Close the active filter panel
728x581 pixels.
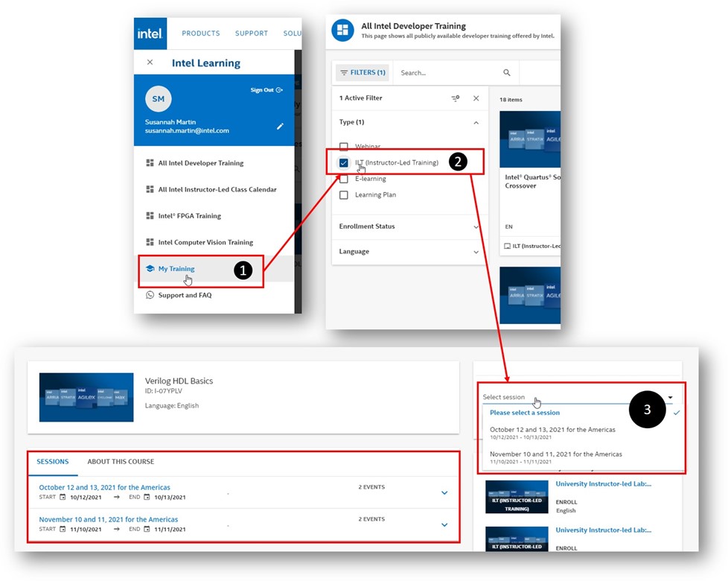[476, 98]
